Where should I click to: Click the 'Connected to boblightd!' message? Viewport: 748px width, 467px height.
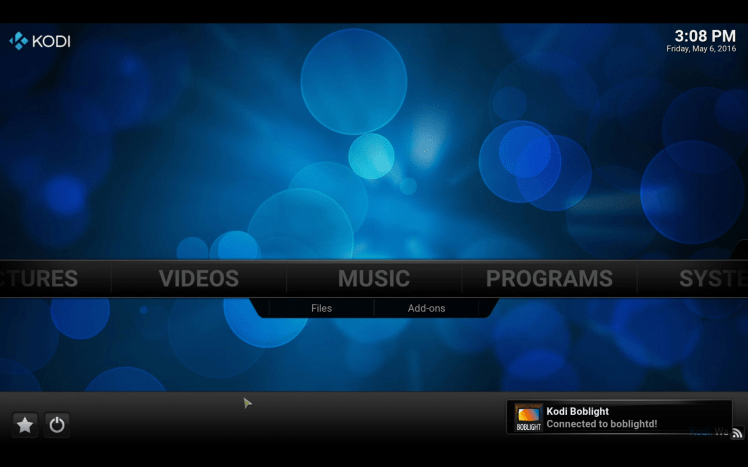[x=602, y=424]
